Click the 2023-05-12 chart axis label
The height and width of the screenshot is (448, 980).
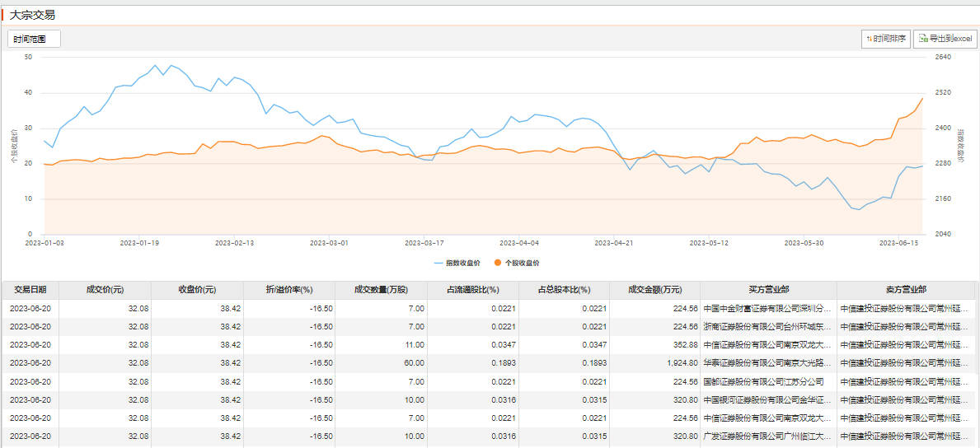tap(710, 242)
